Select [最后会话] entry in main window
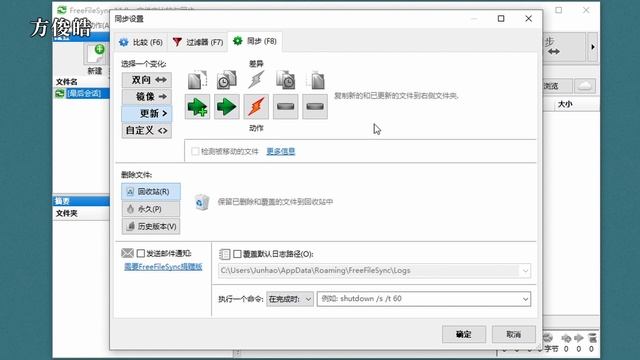This screenshot has height=360, width=640. [84, 93]
